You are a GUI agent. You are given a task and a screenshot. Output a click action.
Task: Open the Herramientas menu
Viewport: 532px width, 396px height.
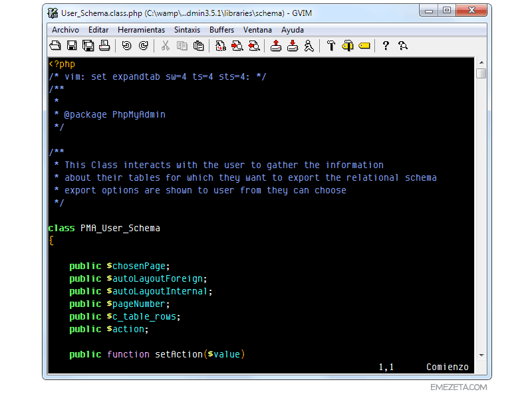point(141,30)
